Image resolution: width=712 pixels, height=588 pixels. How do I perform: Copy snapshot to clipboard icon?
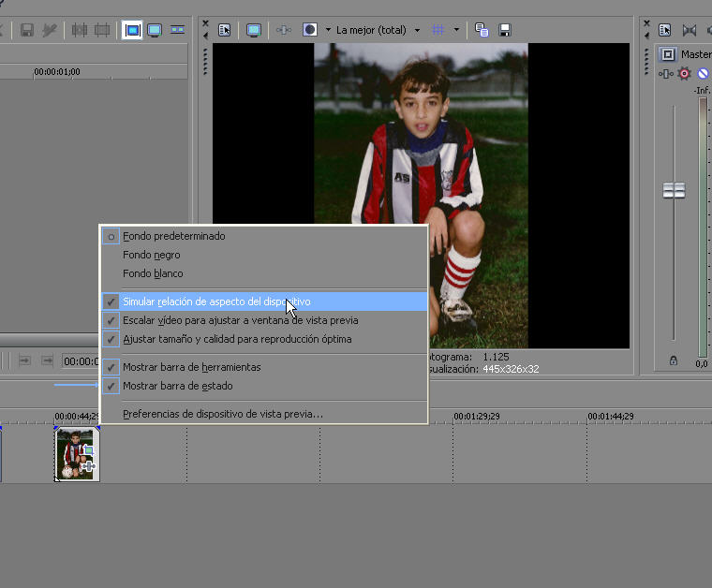point(482,30)
